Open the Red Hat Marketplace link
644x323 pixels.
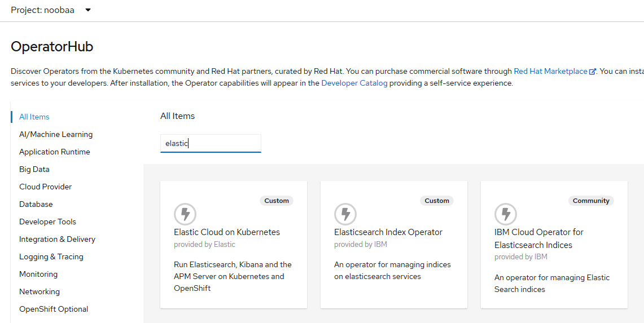[550, 71]
